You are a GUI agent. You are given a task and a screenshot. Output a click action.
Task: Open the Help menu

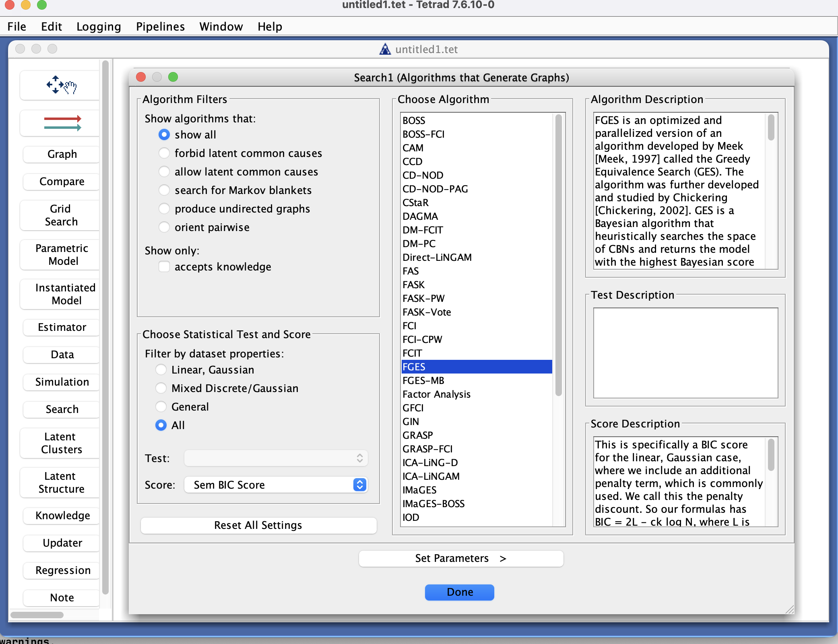(x=270, y=27)
